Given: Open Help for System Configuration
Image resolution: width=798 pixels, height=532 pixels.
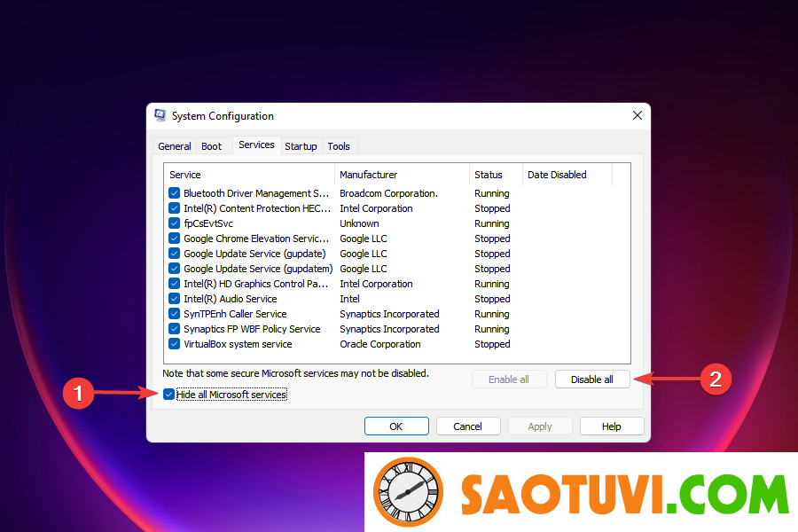Looking at the screenshot, I should point(612,426).
